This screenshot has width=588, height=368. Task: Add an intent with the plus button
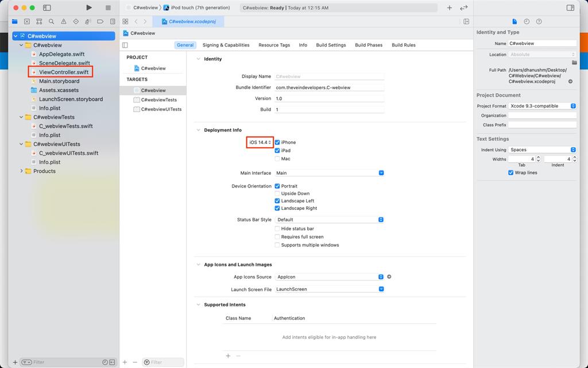[228, 355]
